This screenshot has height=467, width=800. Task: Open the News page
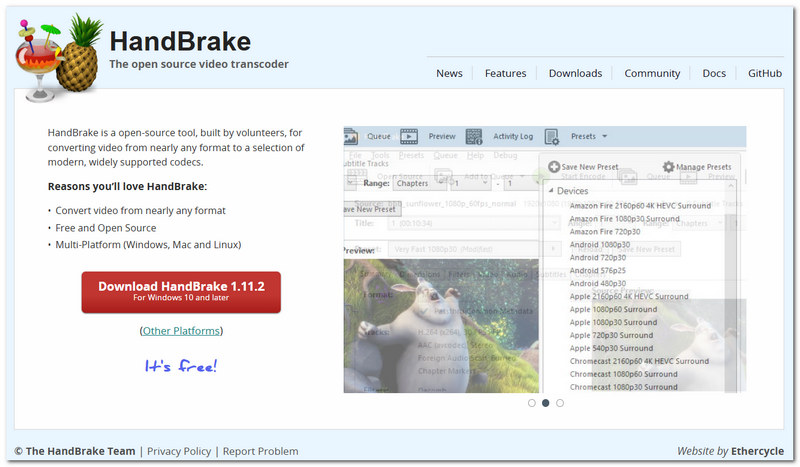point(449,73)
